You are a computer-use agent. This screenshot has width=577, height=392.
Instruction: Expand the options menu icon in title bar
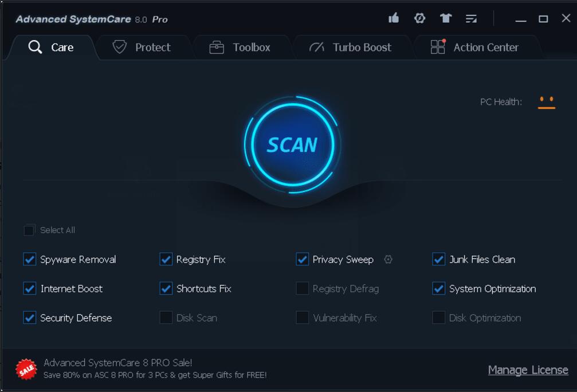click(x=471, y=19)
